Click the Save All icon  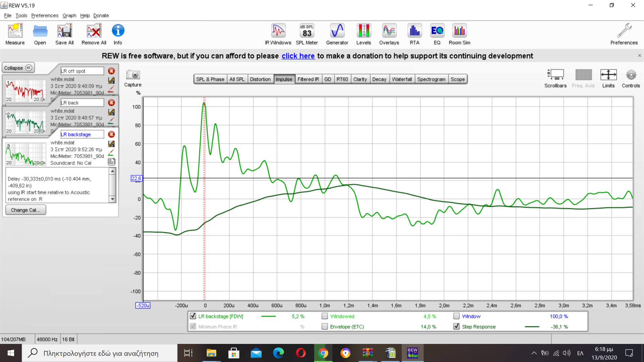[64, 34]
